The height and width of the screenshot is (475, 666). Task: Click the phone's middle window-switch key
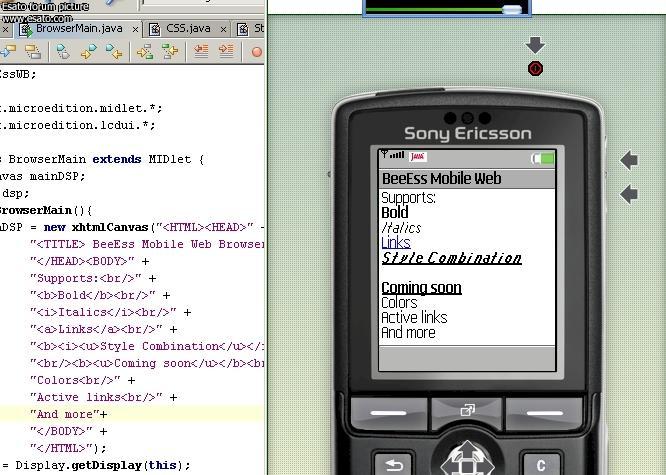point(467,411)
